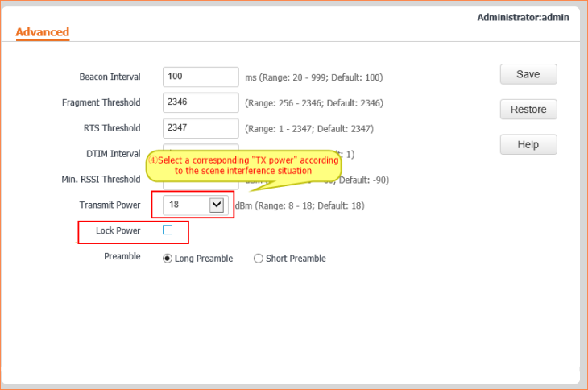This screenshot has height=390, width=588.
Task: Select the RTS Threshold input field
Action: point(201,128)
